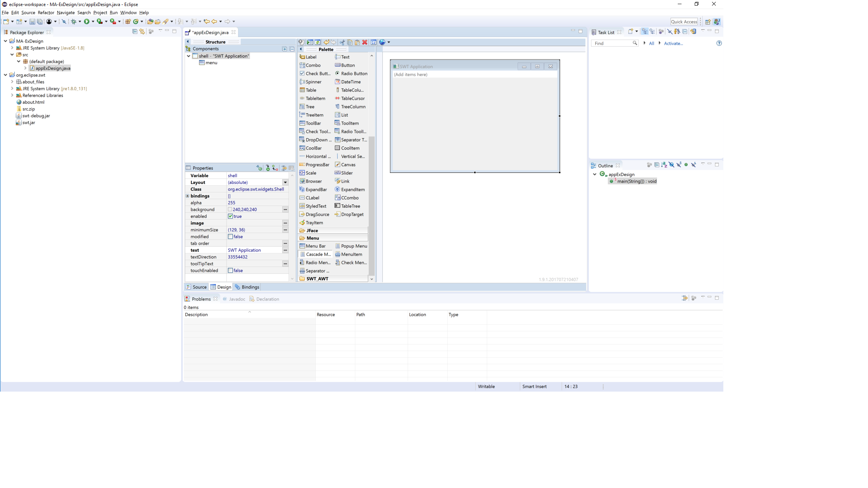Expand the JavaSE-1.8 JRE System Library node

tap(12, 48)
